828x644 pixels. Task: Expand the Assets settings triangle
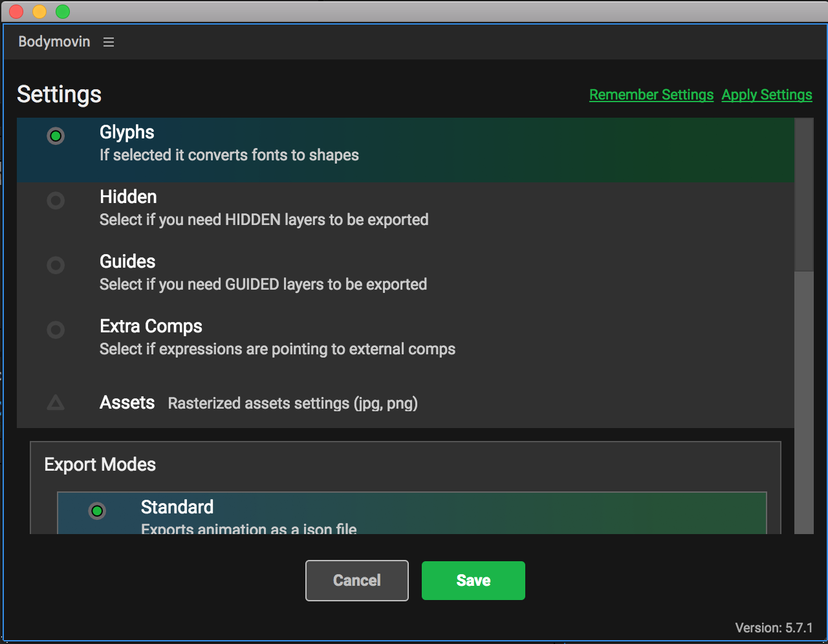tap(56, 403)
